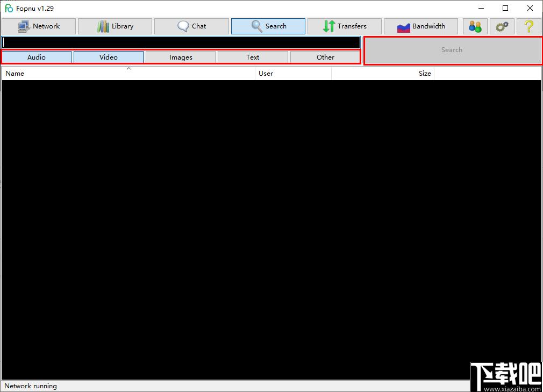The height and width of the screenshot is (392, 543).
Task: Sort results by User column
Action: 294,74
